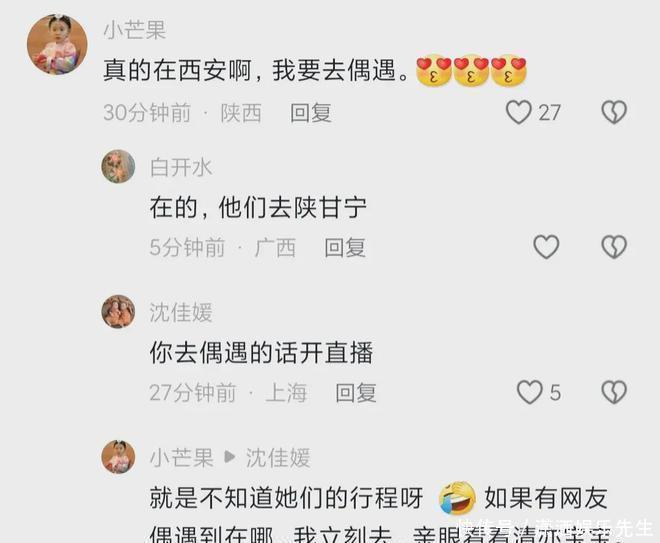The height and width of the screenshot is (543, 660).
Task: Open 小芒果's small avatar in bottom reply
Action: tap(118, 457)
